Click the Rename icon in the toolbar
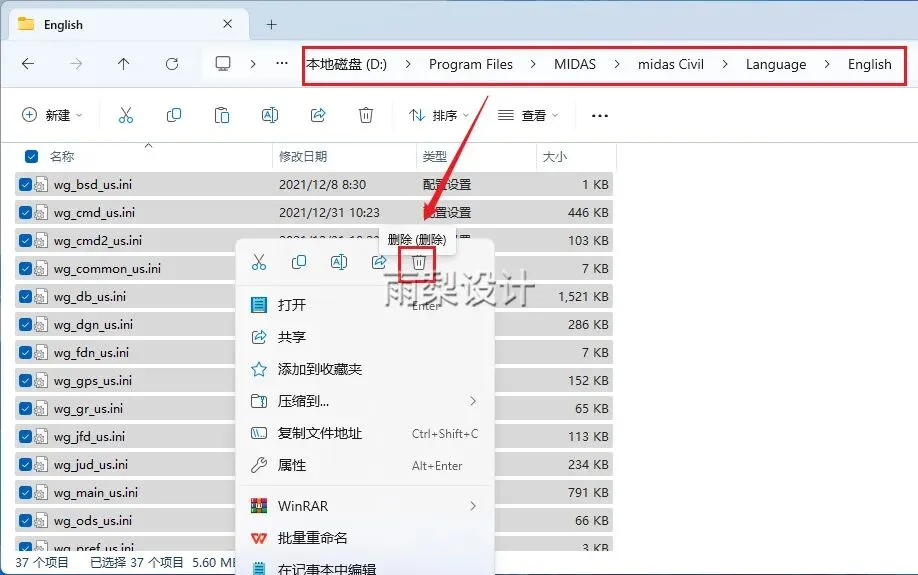Image resolution: width=918 pixels, height=575 pixels. click(270, 115)
